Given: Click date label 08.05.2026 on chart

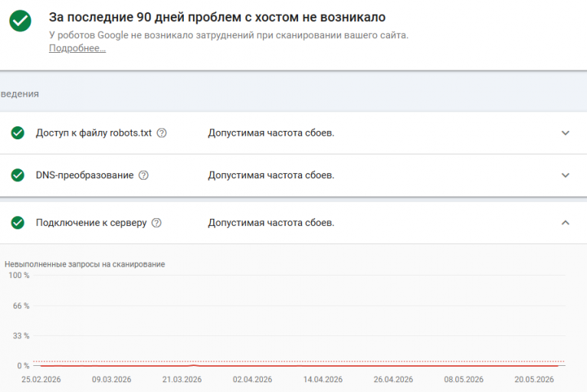Looking at the screenshot, I should pyautogui.click(x=464, y=379).
